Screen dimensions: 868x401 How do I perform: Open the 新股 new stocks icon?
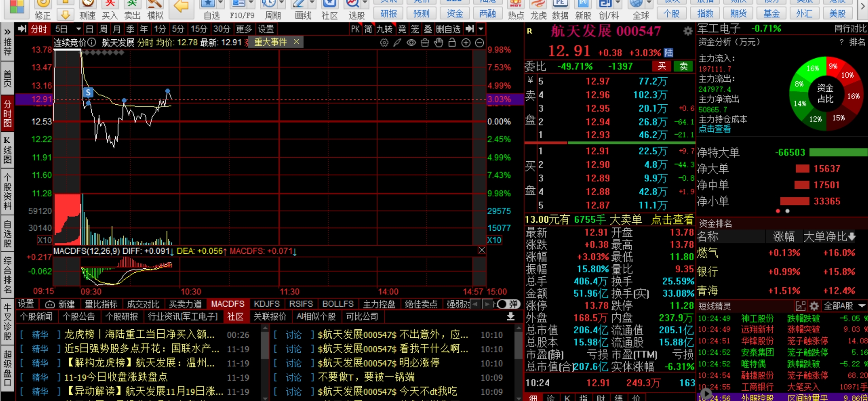tap(583, 5)
